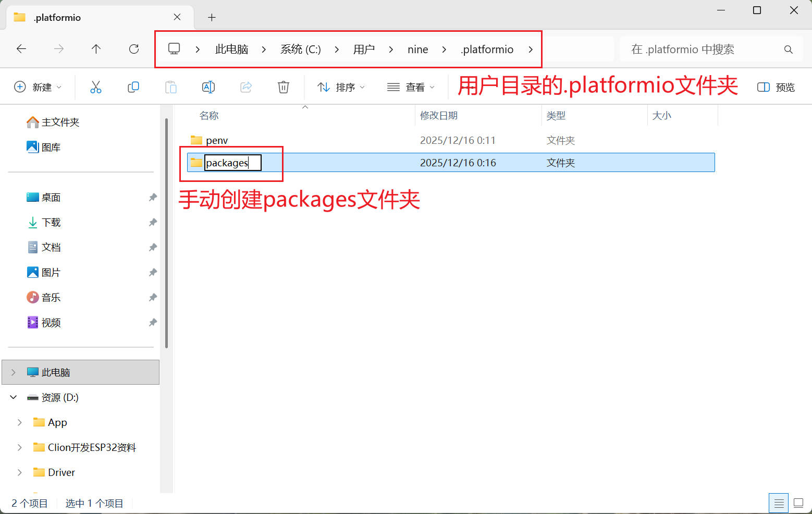The height and width of the screenshot is (514, 812).
Task: Click the 2025/12/16 0:11 date cell
Action: pos(458,140)
